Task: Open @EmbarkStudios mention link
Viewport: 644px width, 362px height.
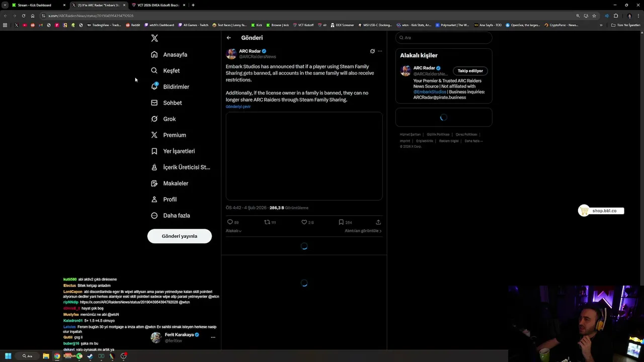Action: (x=430, y=92)
